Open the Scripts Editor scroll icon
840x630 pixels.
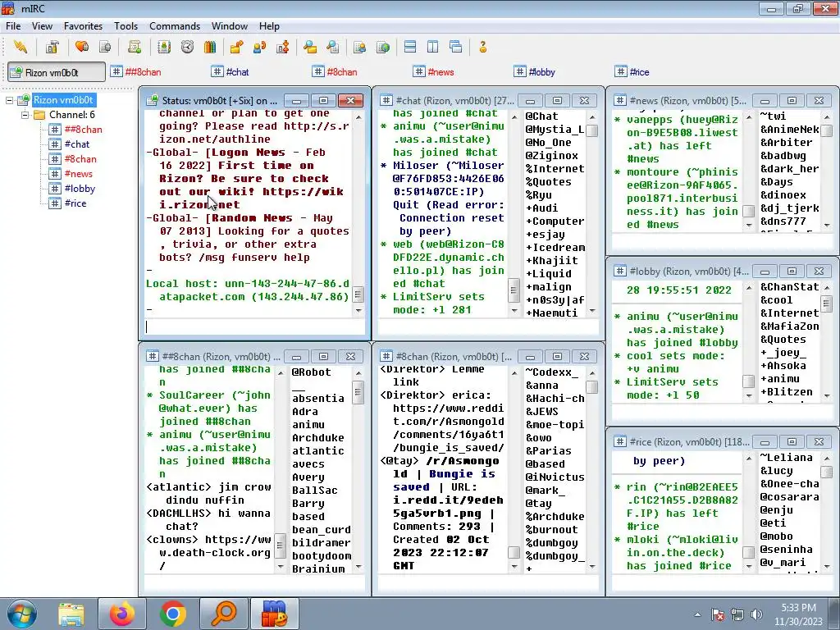[135, 47]
